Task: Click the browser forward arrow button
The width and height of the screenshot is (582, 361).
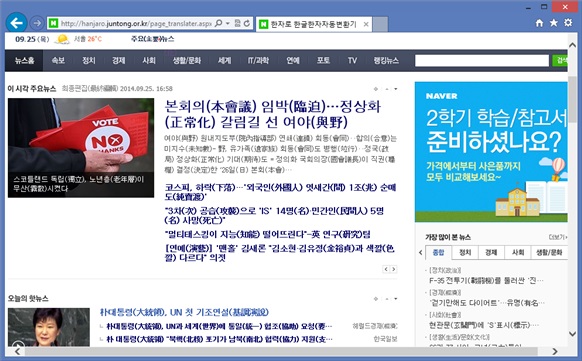Action: pos(36,23)
